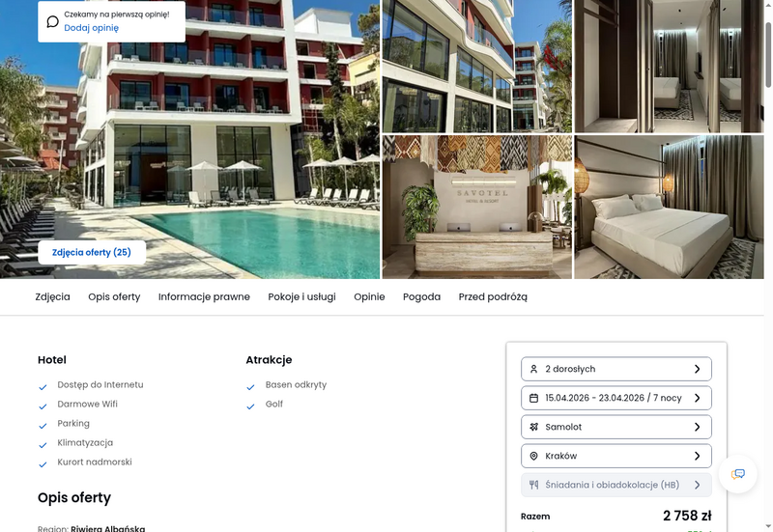Click the checkmark next to Basen odkryty
This screenshot has width=773, height=532.
tap(250, 387)
